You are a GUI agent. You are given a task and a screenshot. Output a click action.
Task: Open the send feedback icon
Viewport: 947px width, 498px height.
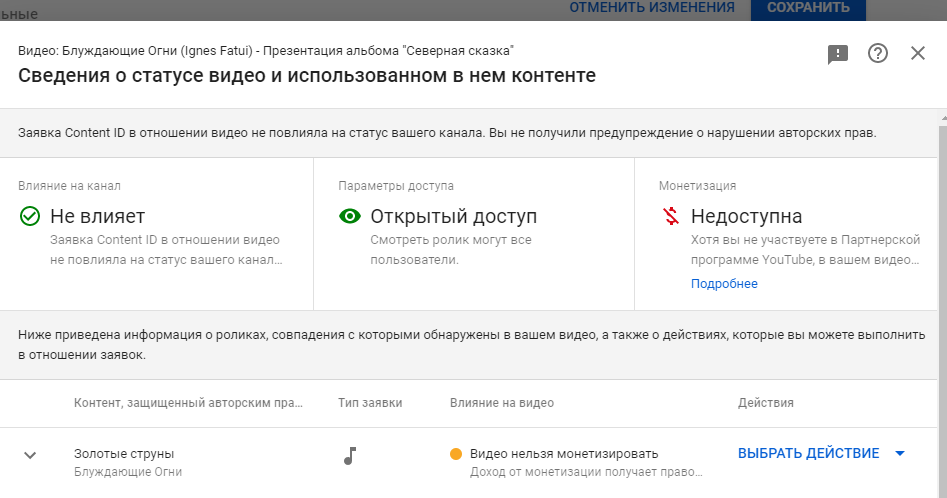838,54
